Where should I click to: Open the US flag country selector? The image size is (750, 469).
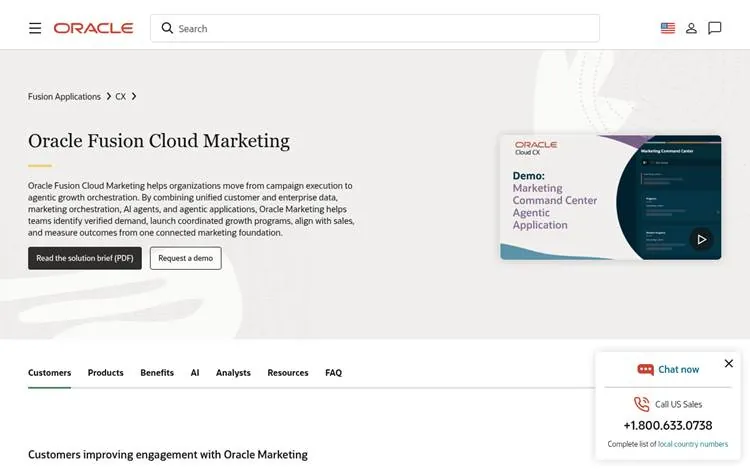tap(668, 28)
